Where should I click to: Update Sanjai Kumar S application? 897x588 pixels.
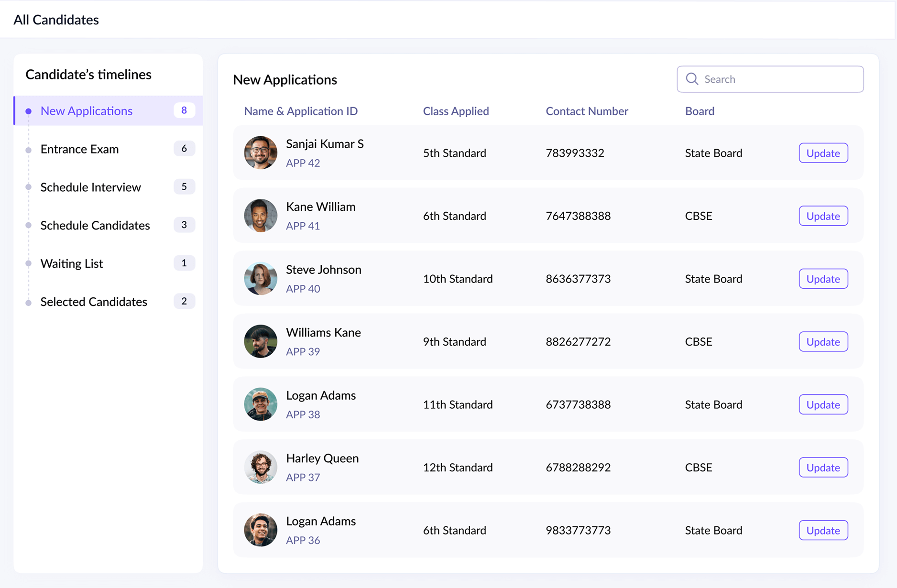click(x=823, y=153)
